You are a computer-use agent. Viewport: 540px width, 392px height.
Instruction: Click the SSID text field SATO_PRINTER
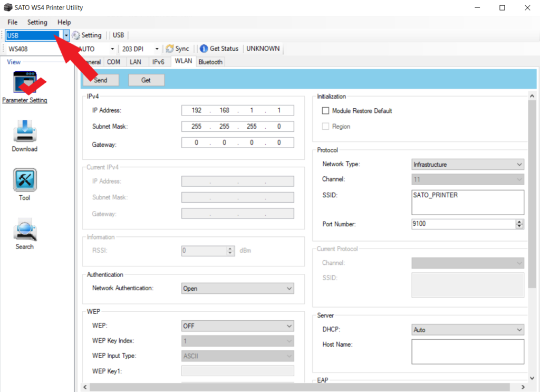(468, 202)
